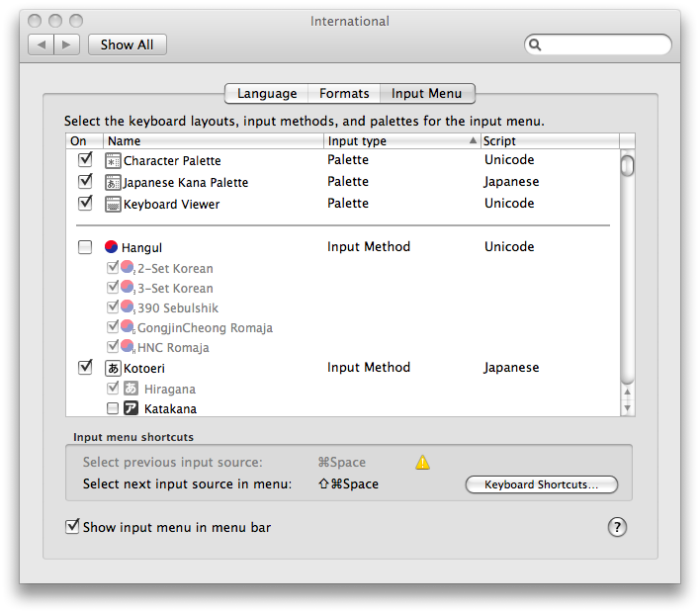Click the yellow shortcut conflict warning icon

[422, 463]
